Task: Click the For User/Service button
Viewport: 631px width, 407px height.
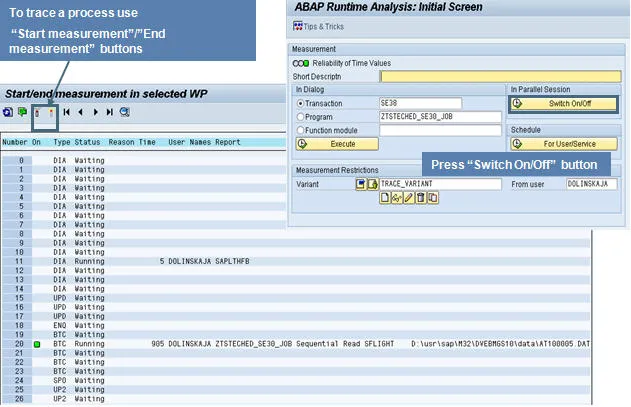Action: pos(563,144)
